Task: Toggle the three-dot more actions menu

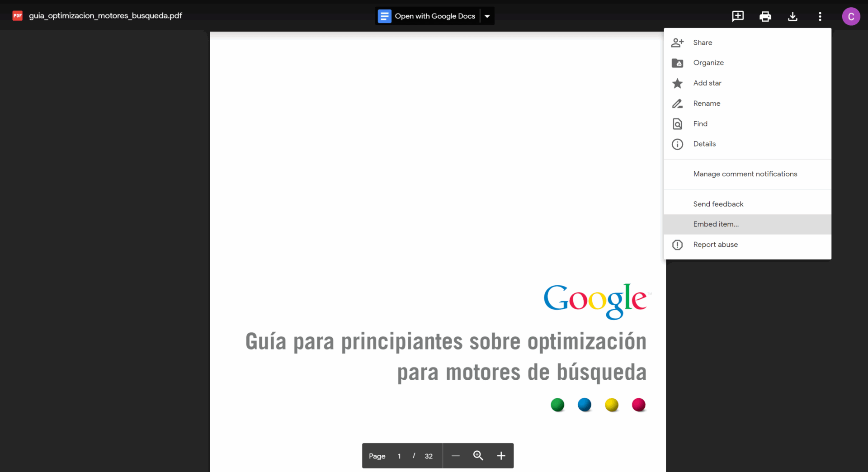Action: click(x=820, y=17)
